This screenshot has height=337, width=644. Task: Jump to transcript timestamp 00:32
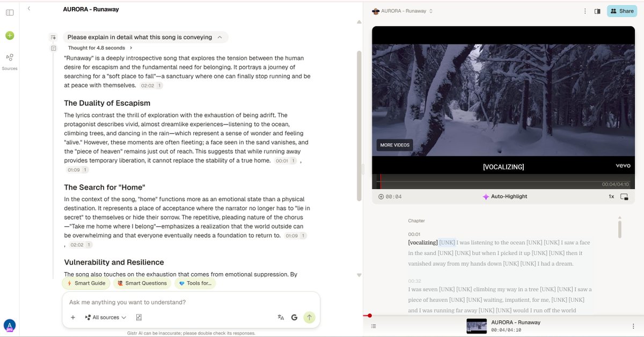coord(414,281)
